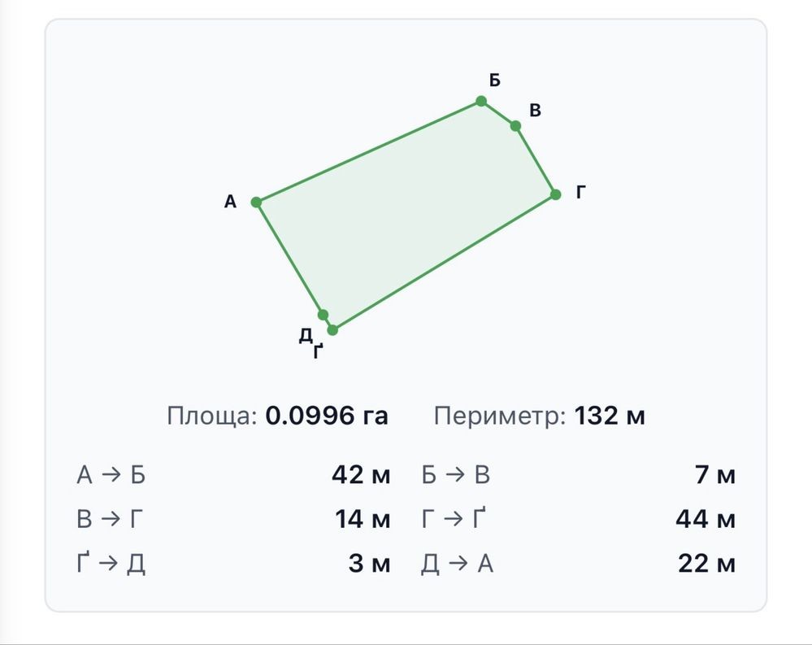
Task: Click the label А left of polygon
Action: [230, 202]
